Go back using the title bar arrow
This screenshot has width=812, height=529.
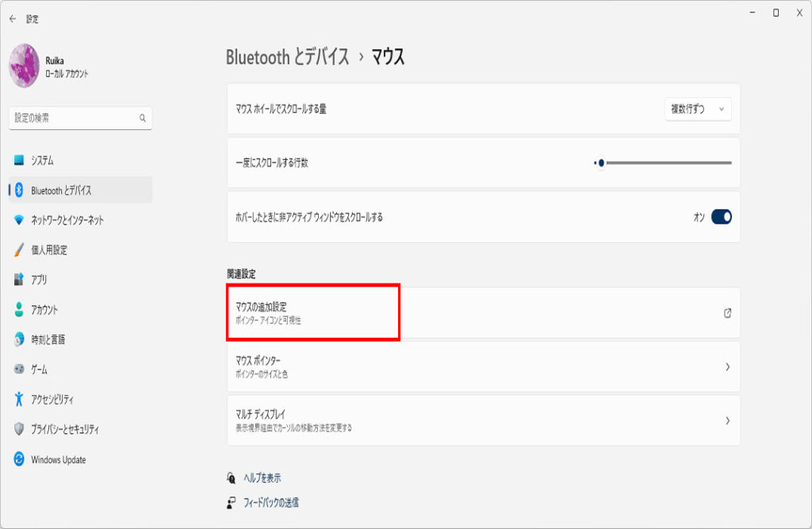tap(12, 19)
